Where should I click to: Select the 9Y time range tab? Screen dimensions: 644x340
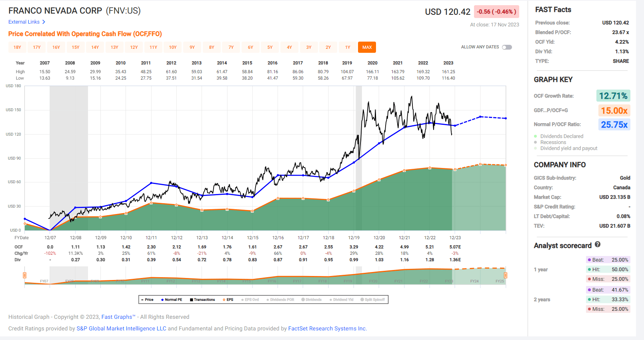[192, 47]
